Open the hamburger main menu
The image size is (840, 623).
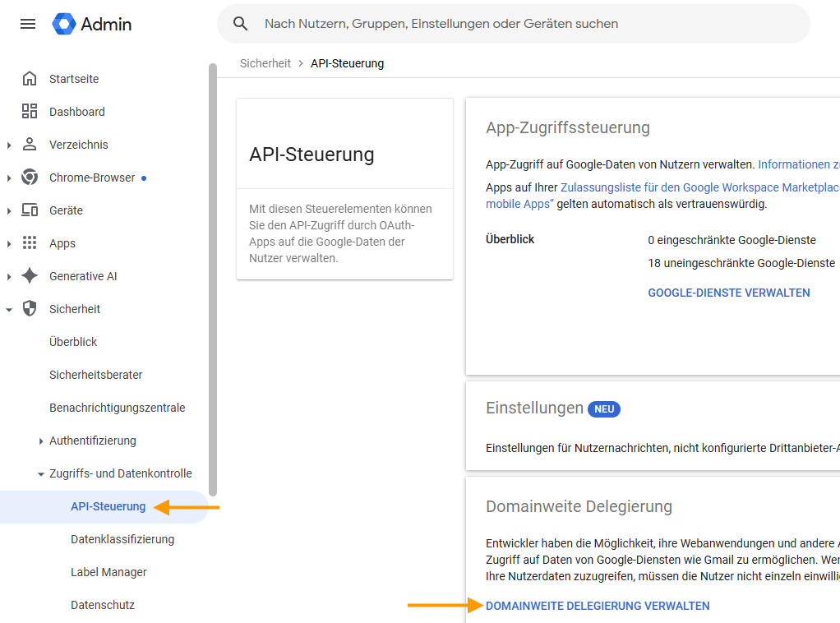(28, 24)
